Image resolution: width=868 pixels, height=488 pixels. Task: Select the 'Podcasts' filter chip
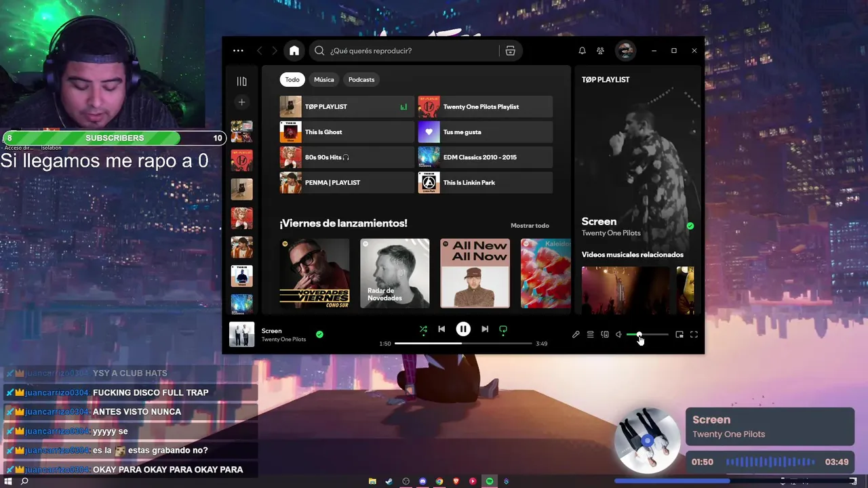pyautogui.click(x=361, y=79)
